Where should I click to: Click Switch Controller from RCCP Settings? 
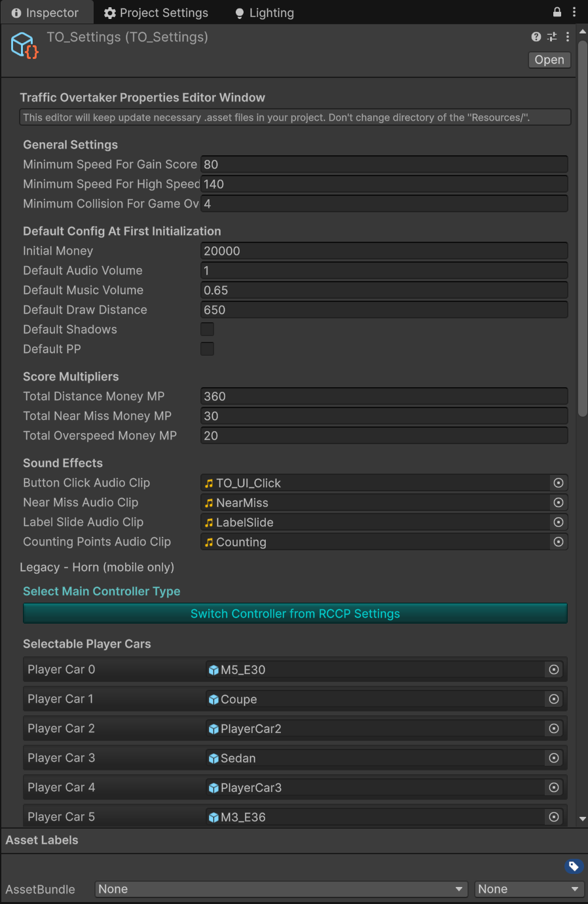tap(295, 614)
